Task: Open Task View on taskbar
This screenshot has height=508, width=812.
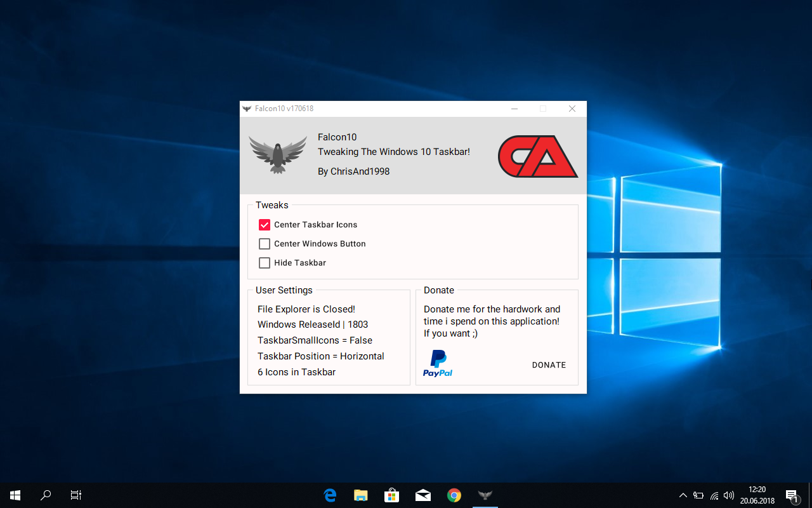Action: pos(76,495)
